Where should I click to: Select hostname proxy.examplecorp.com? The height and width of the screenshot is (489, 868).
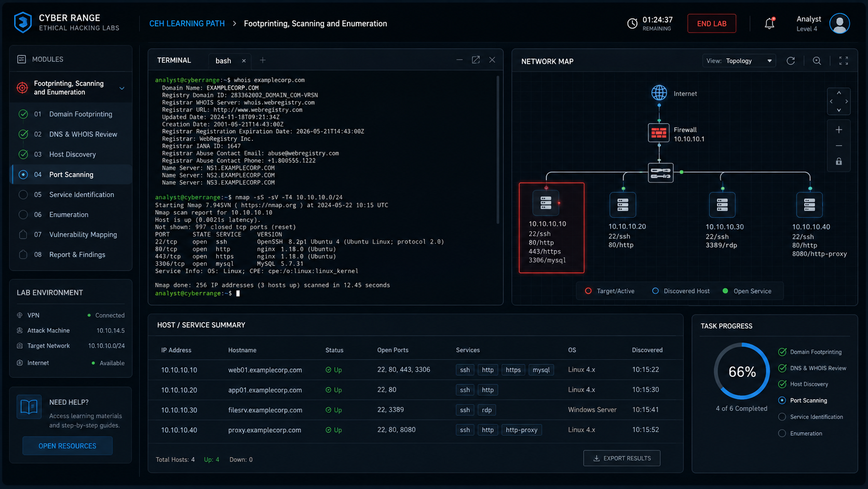265,430
